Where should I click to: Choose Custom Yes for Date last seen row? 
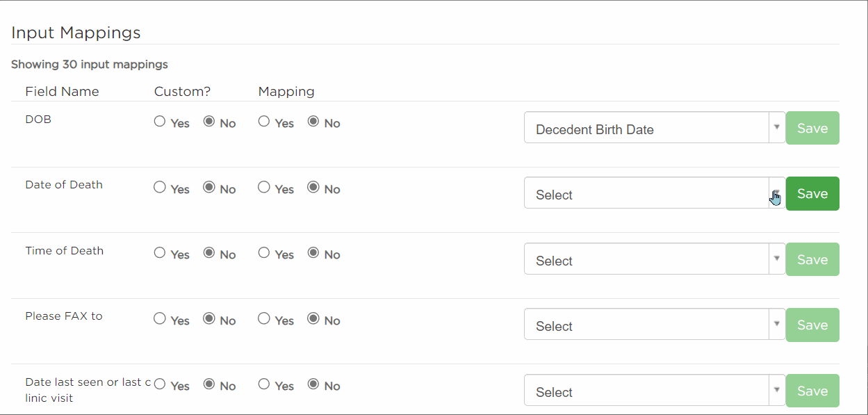click(x=159, y=385)
